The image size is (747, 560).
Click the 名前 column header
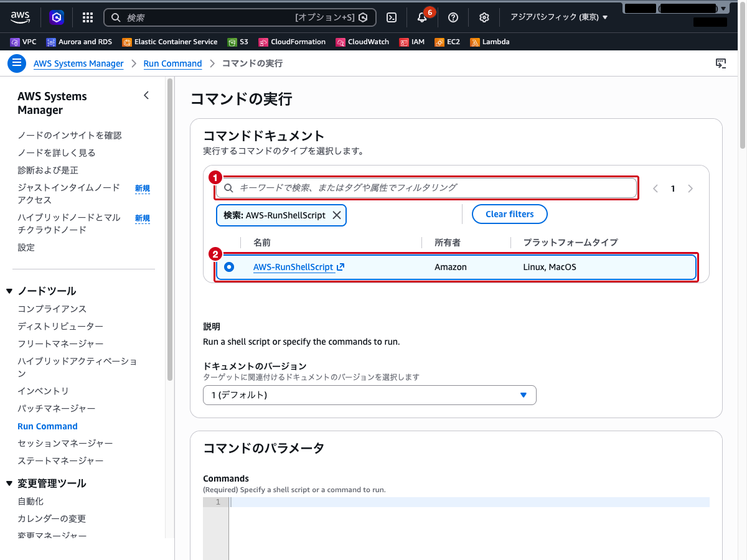pyautogui.click(x=262, y=242)
